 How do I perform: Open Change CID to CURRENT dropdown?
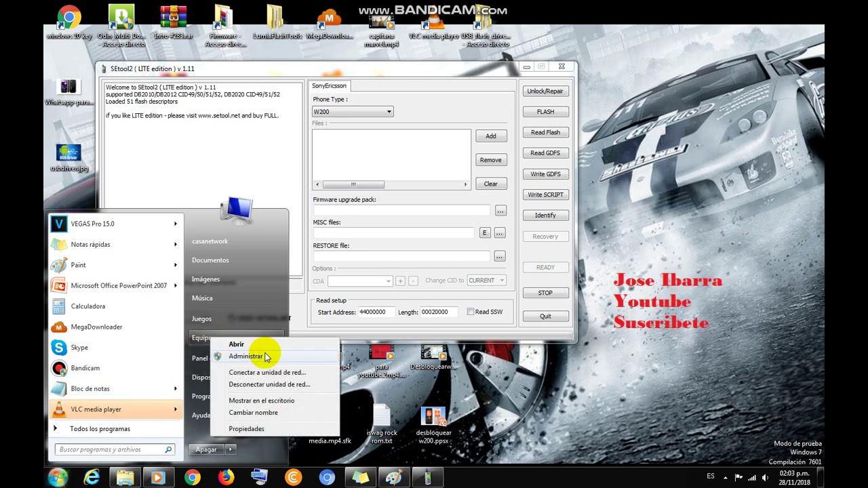pos(486,281)
